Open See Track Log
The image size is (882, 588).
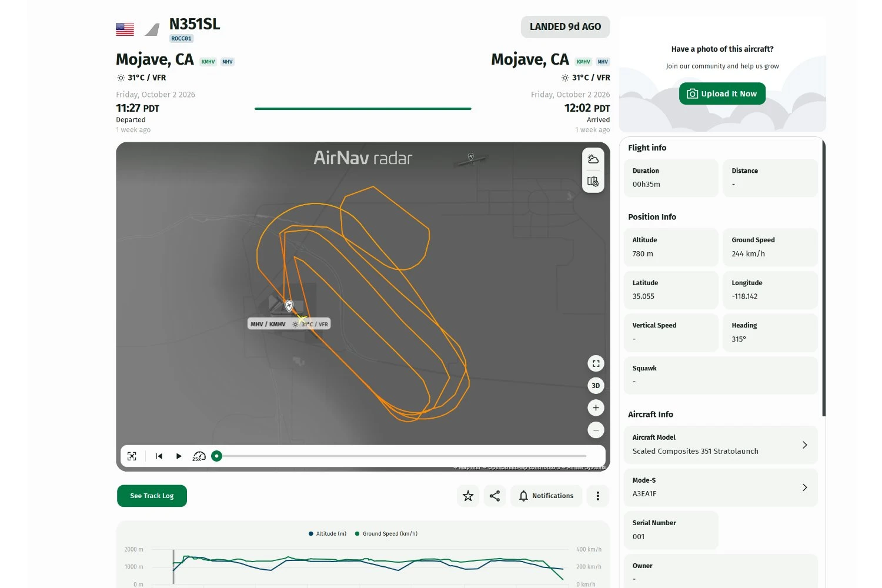click(152, 496)
